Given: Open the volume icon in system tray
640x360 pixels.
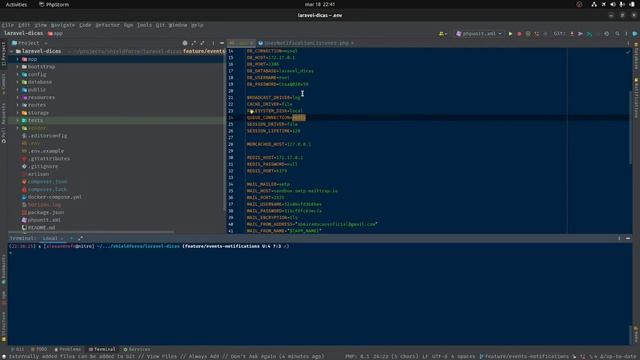Looking at the screenshot, I should point(613,4).
